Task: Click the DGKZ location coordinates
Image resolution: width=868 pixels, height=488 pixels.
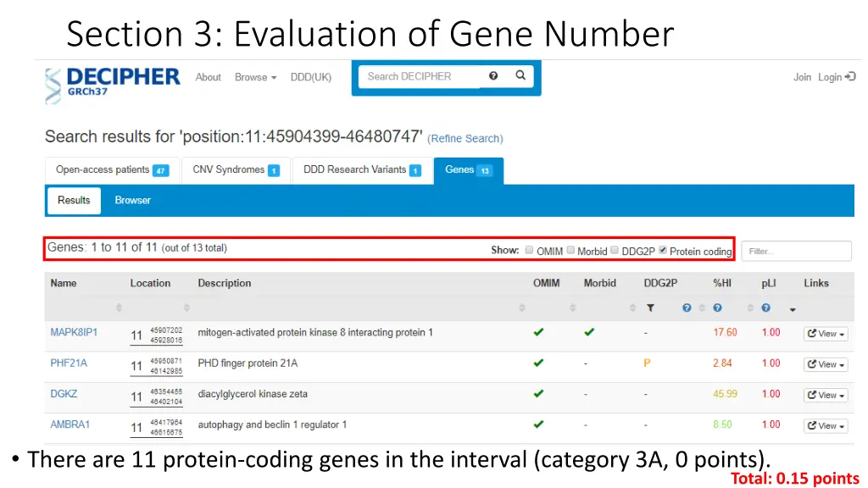Action: click(156, 396)
